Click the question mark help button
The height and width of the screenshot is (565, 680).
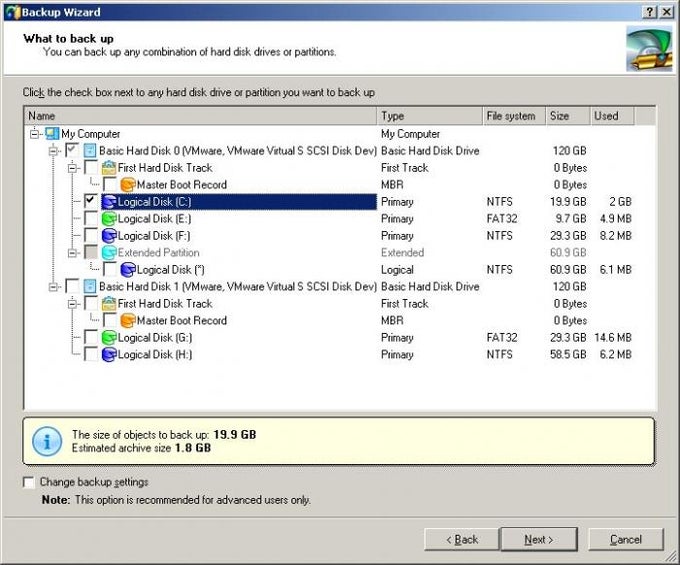(x=649, y=12)
